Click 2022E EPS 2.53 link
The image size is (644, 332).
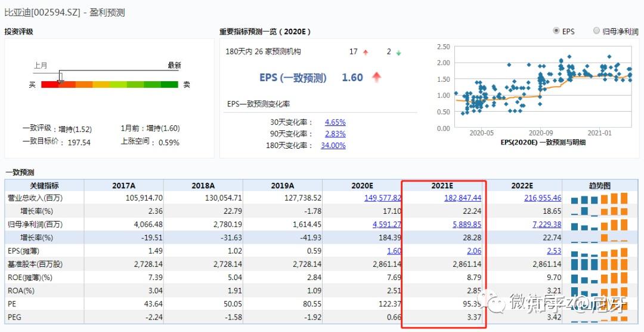pyautogui.click(x=554, y=251)
